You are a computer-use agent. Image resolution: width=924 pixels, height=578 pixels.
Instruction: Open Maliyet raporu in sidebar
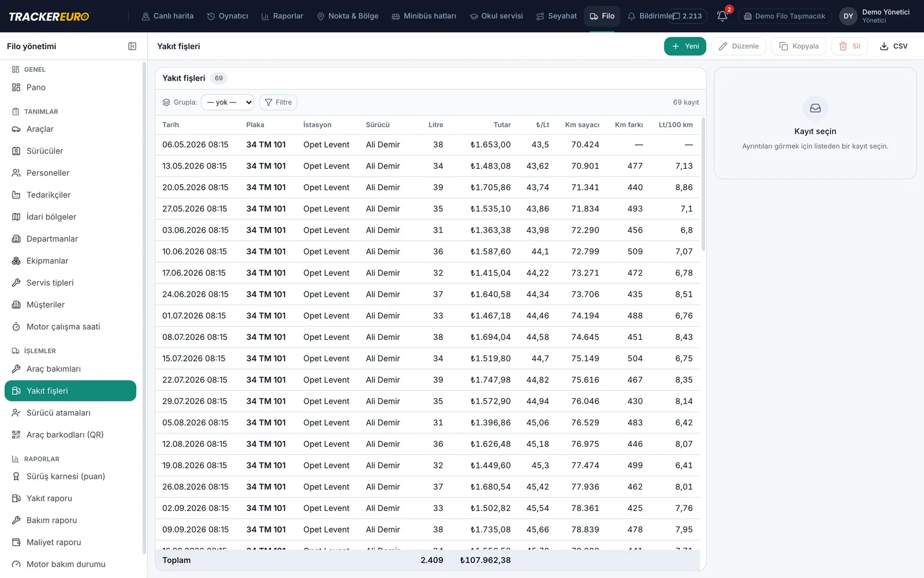tap(70, 542)
